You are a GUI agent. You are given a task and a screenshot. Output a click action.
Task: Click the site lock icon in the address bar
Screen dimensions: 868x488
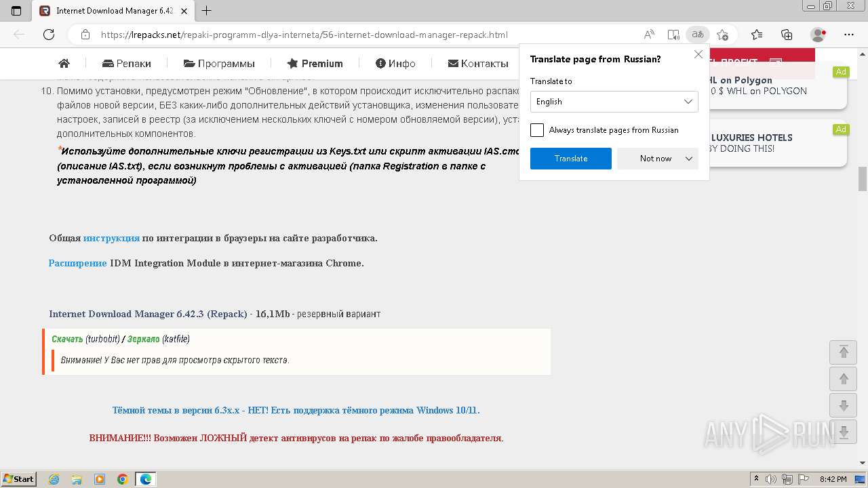(x=85, y=35)
